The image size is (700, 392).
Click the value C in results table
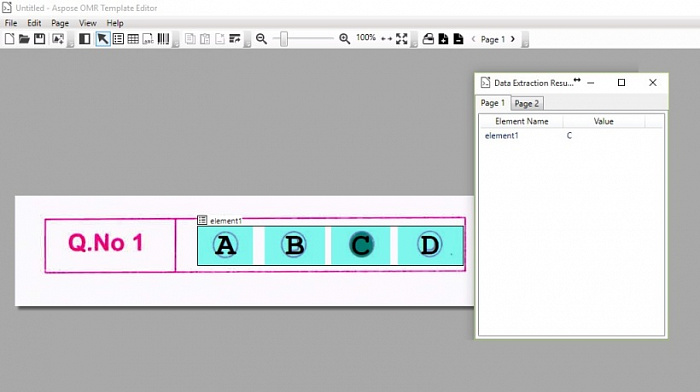pos(569,135)
